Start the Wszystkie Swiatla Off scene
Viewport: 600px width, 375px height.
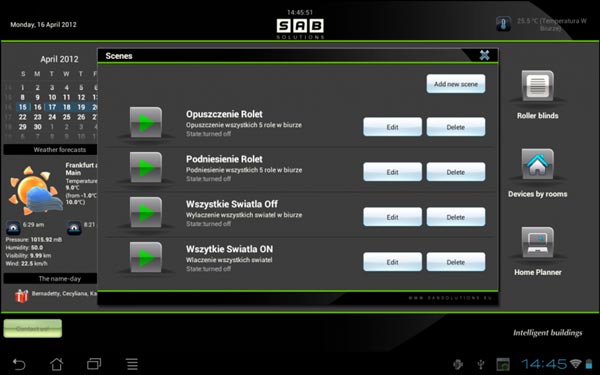tap(146, 212)
